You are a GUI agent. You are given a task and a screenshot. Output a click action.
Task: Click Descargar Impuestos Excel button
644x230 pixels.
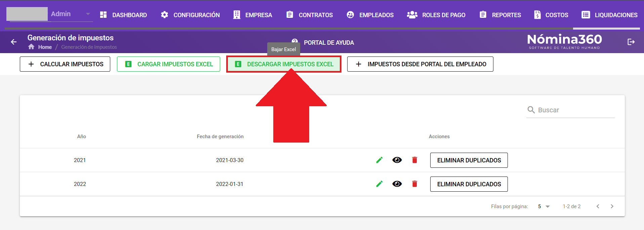pos(284,64)
